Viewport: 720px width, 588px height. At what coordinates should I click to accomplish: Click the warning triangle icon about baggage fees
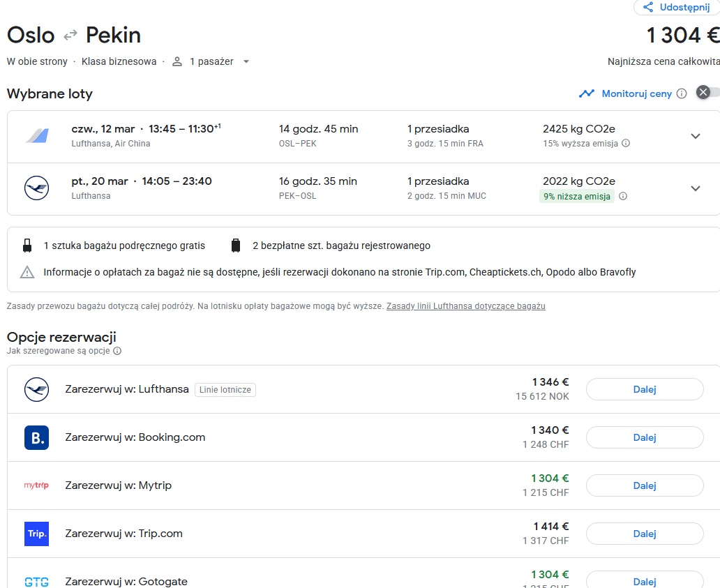click(27, 272)
